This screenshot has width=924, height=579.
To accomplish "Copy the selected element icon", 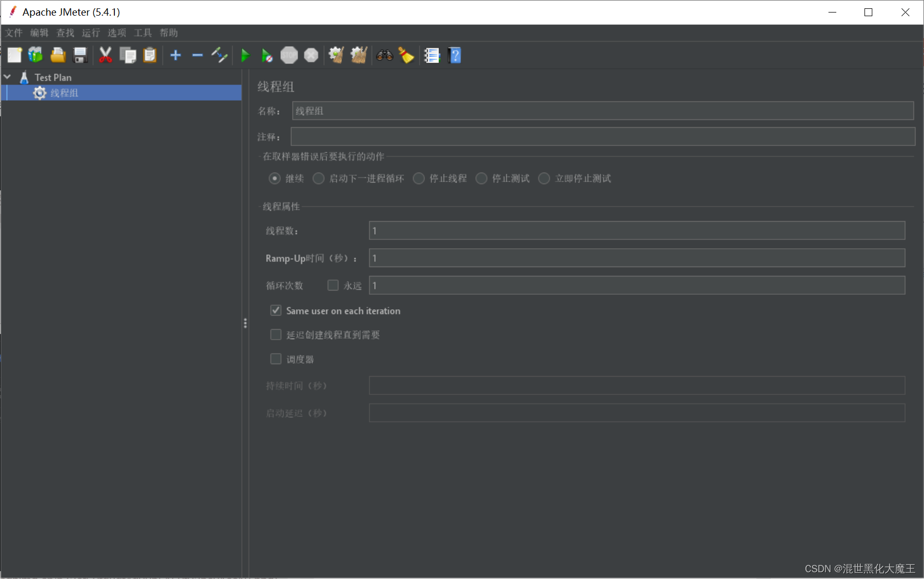I will pos(127,55).
